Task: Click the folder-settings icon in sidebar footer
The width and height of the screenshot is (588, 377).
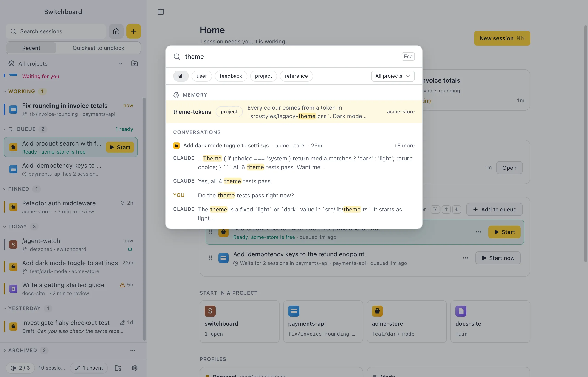Action: coord(118,368)
